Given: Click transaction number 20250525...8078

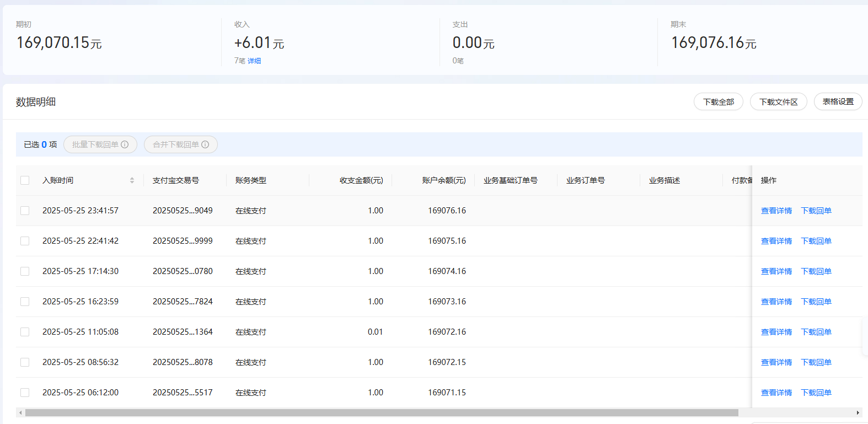Looking at the screenshot, I should 183,362.
